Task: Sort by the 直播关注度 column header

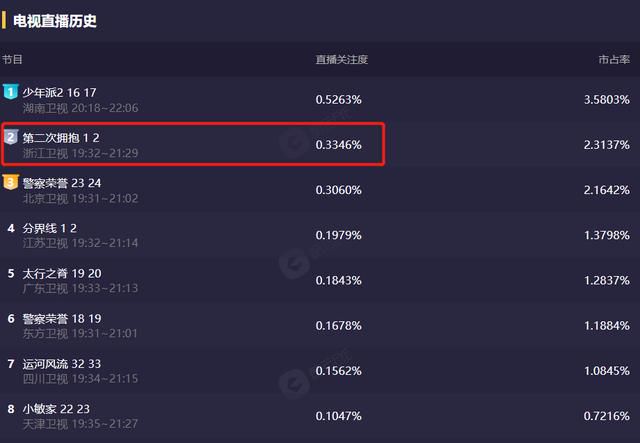Action: (342, 60)
